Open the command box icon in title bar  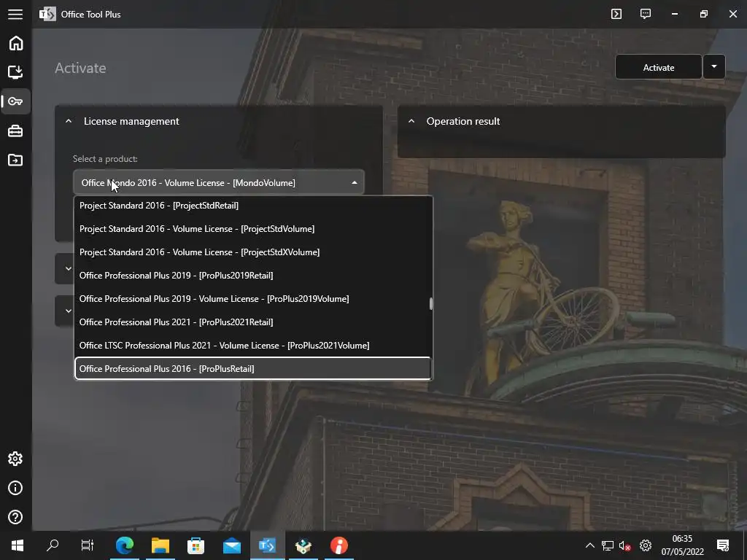[x=616, y=14]
